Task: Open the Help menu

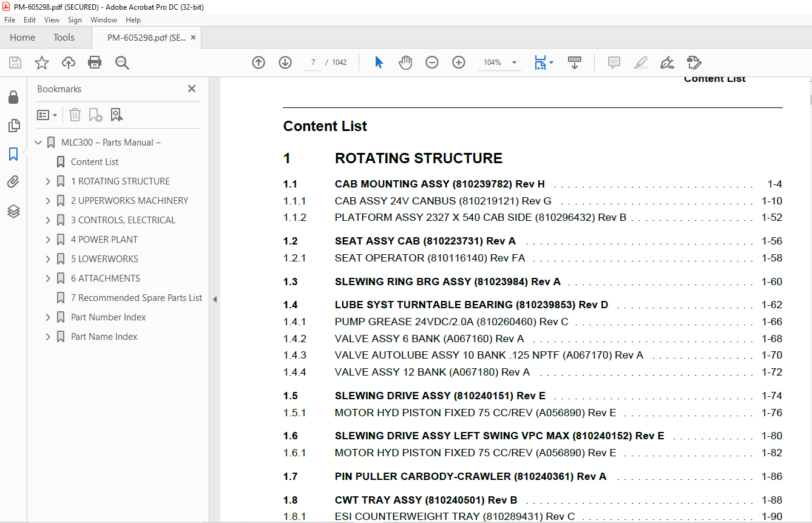Action: point(133,20)
